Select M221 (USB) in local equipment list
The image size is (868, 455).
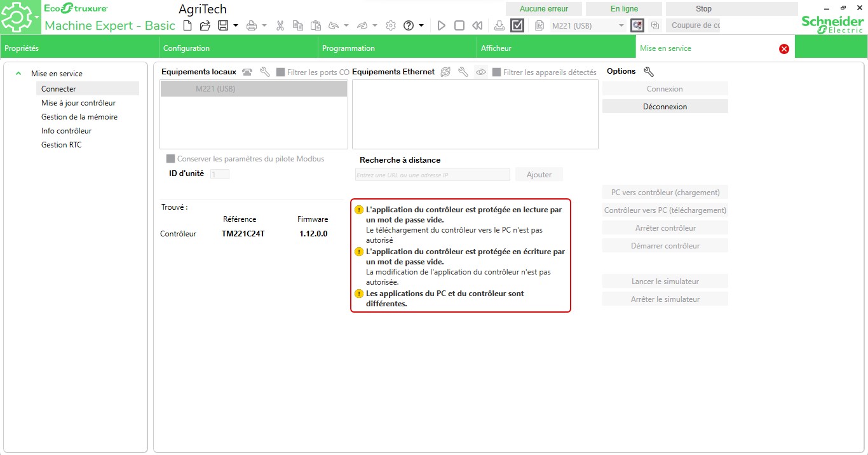tap(254, 89)
